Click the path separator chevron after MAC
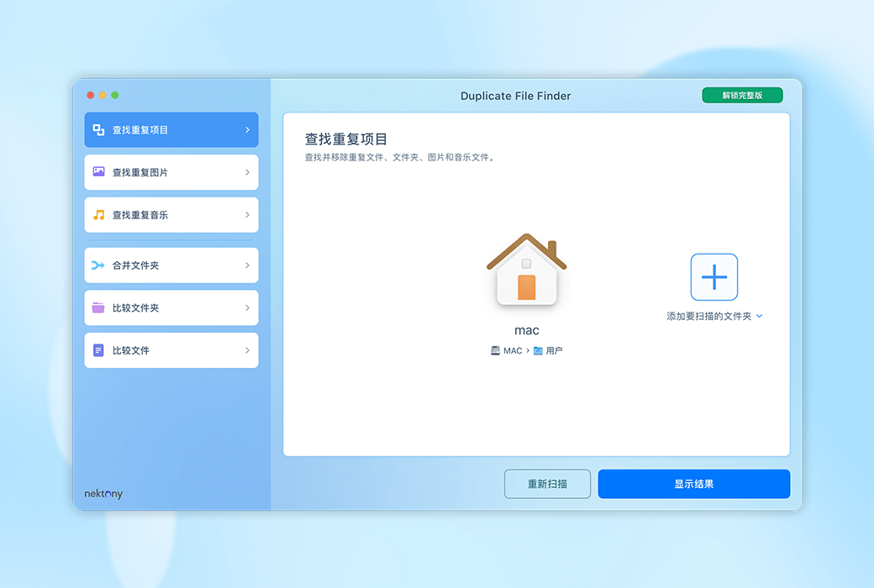 (528, 350)
